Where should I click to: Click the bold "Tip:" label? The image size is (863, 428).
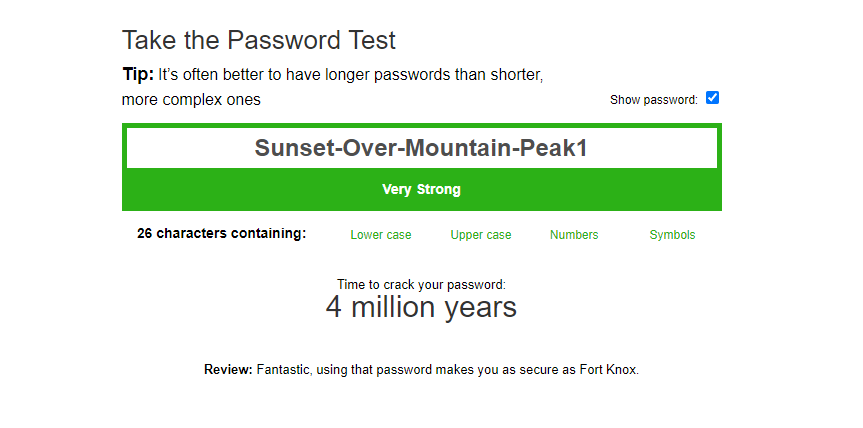(138, 74)
